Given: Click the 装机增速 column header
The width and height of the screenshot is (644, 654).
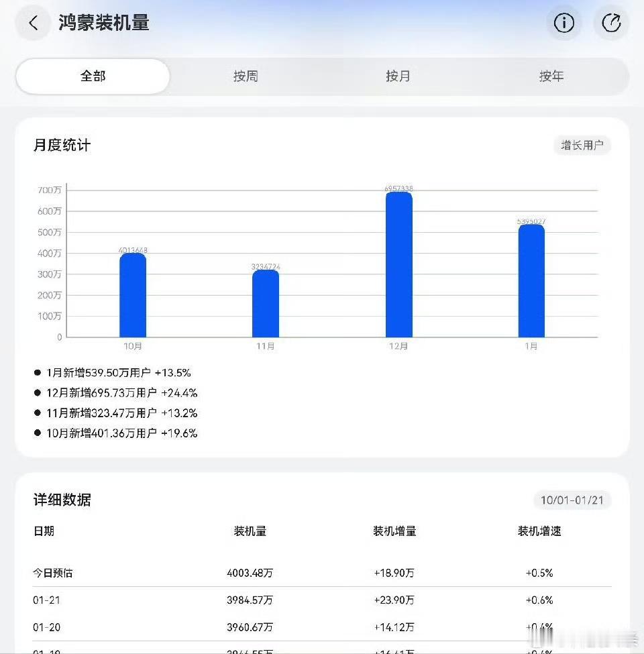Looking at the screenshot, I should point(539,531).
